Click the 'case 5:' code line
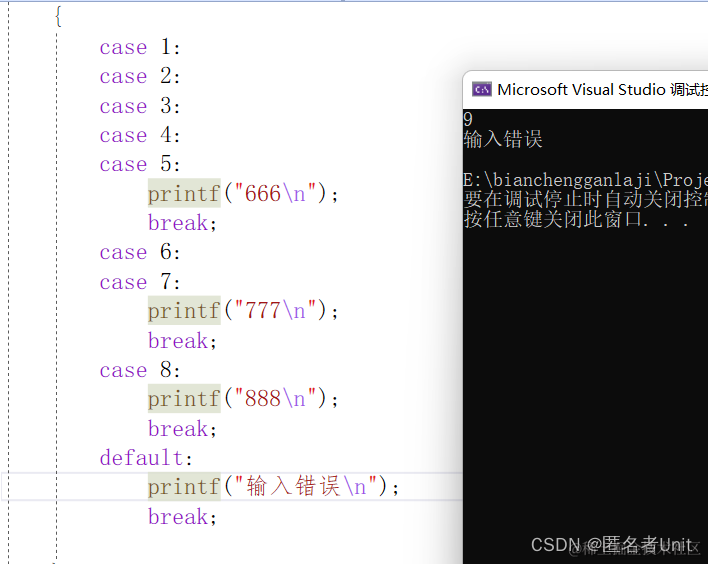The width and height of the screenshot is (708, 564). click(140, 164)
